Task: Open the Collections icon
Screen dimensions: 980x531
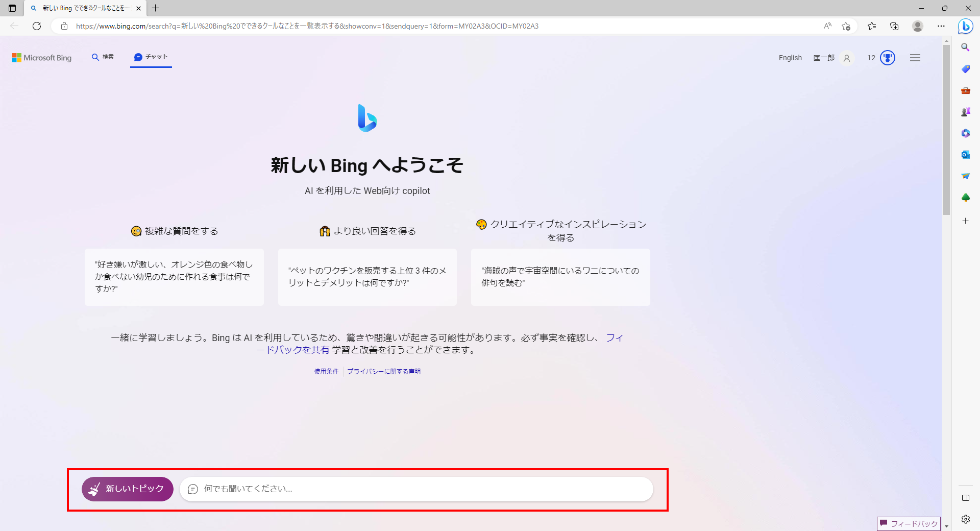Action: coord(894,26)
